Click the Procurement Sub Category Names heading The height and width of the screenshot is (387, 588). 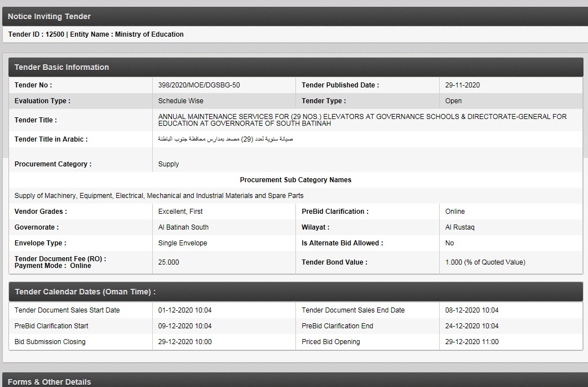click(x=295, y=180)
